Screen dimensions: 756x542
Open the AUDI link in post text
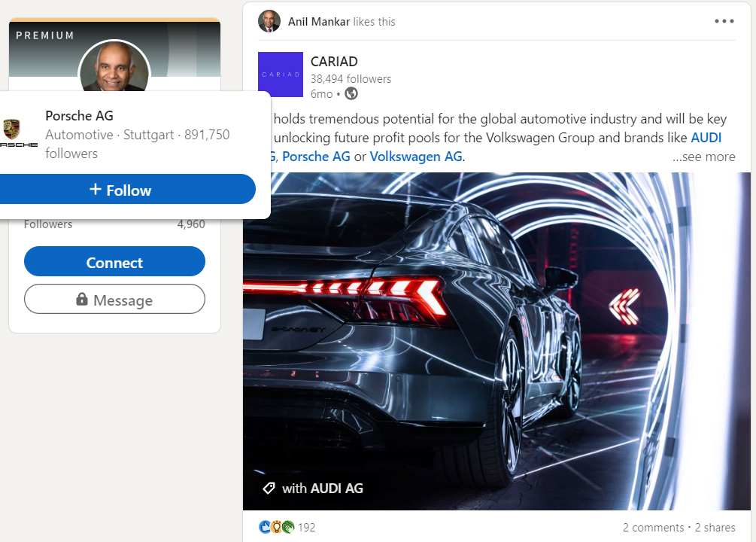(x=706, y=138)
